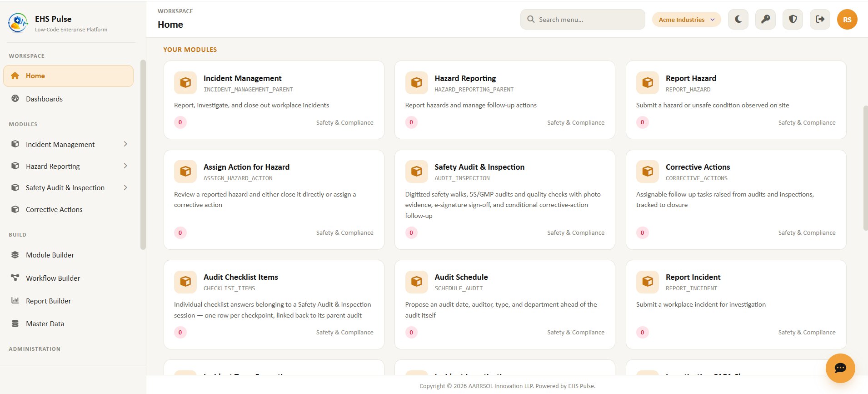Open Dashboards from the sidebar
Viewport: 868px width, 394px height.
point(68,99)
